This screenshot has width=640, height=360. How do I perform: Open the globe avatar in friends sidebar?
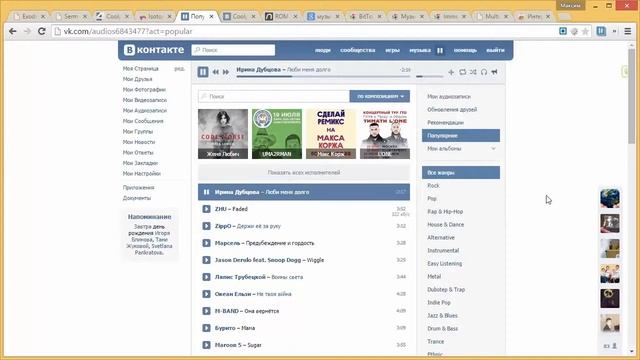pos(610,199)
